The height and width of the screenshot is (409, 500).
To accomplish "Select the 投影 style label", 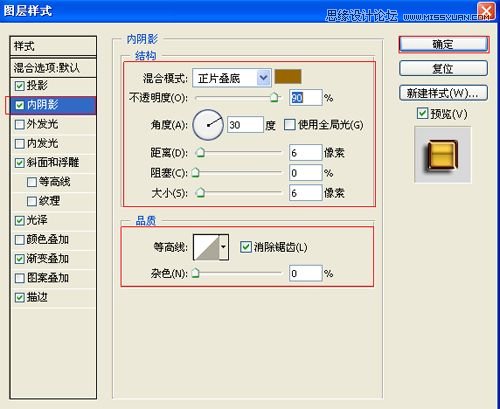I will point(37,86).
